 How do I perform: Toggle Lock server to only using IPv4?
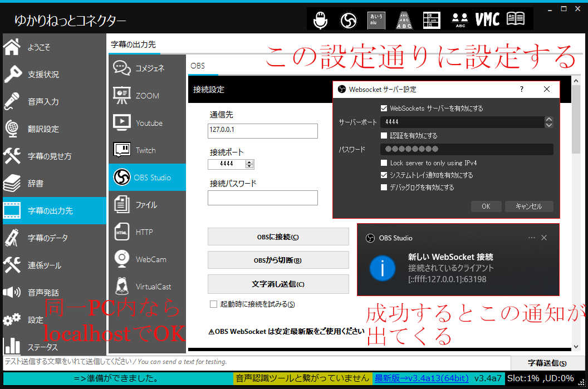pos(384,163)
